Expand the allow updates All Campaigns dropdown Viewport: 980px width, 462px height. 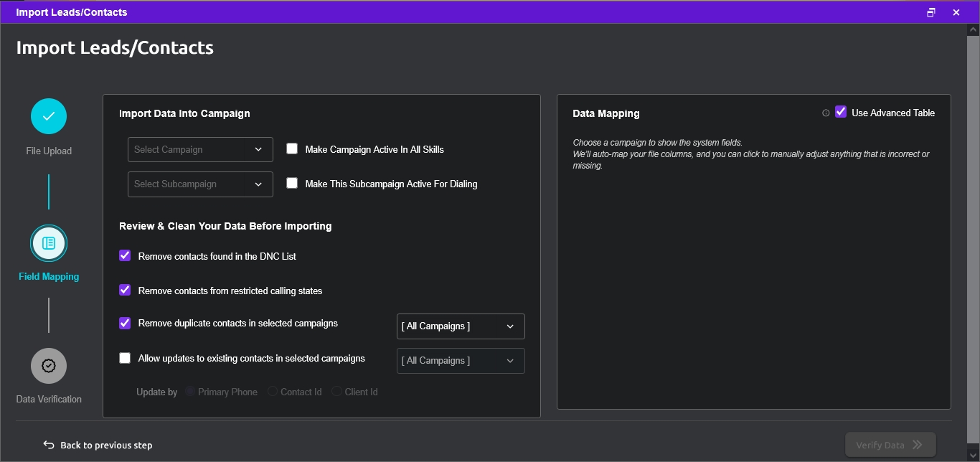click(461, 361)
